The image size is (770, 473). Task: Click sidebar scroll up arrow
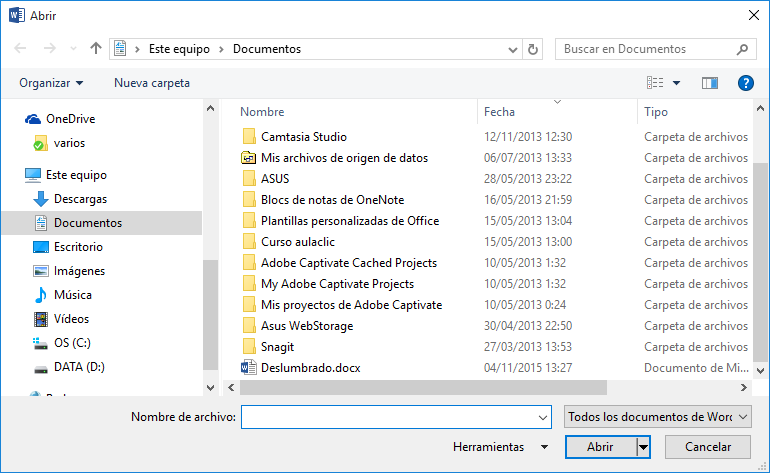click(x=210, y=109)
